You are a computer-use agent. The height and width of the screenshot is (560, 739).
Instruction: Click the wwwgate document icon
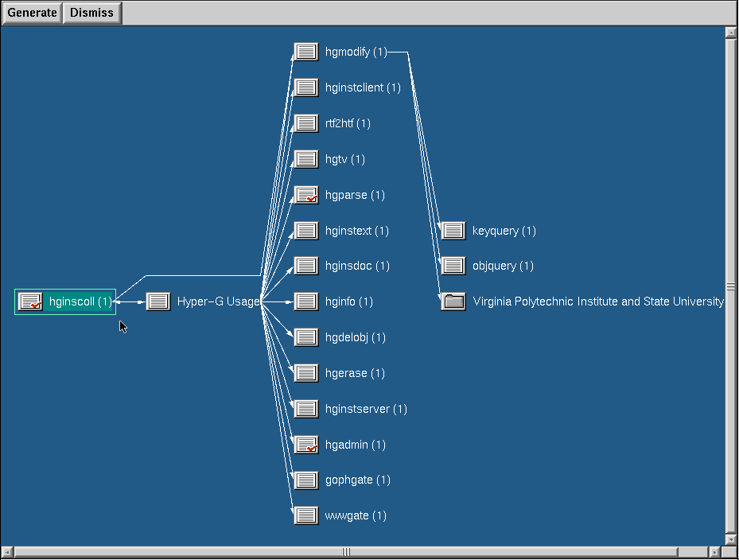[306, 515]
